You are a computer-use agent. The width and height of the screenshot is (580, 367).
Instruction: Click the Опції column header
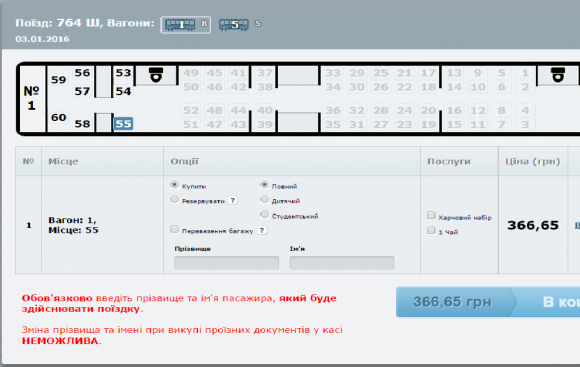[292, 161]
